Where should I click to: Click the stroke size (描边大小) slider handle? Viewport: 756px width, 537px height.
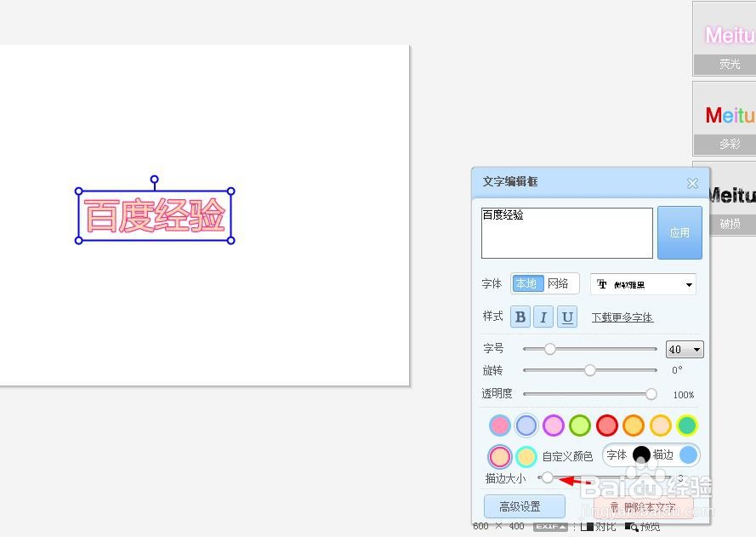547,477
